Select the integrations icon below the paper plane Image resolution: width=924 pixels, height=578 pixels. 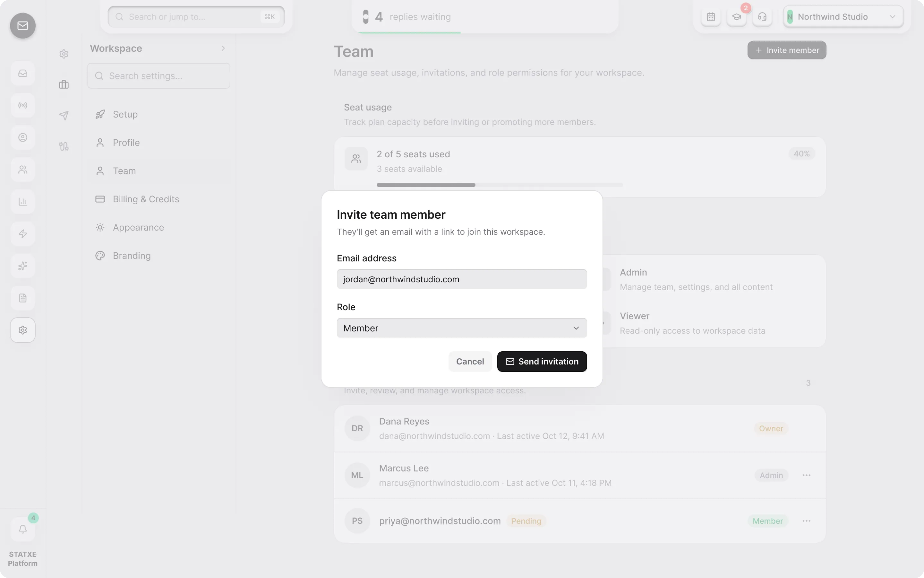pos(64,146)
